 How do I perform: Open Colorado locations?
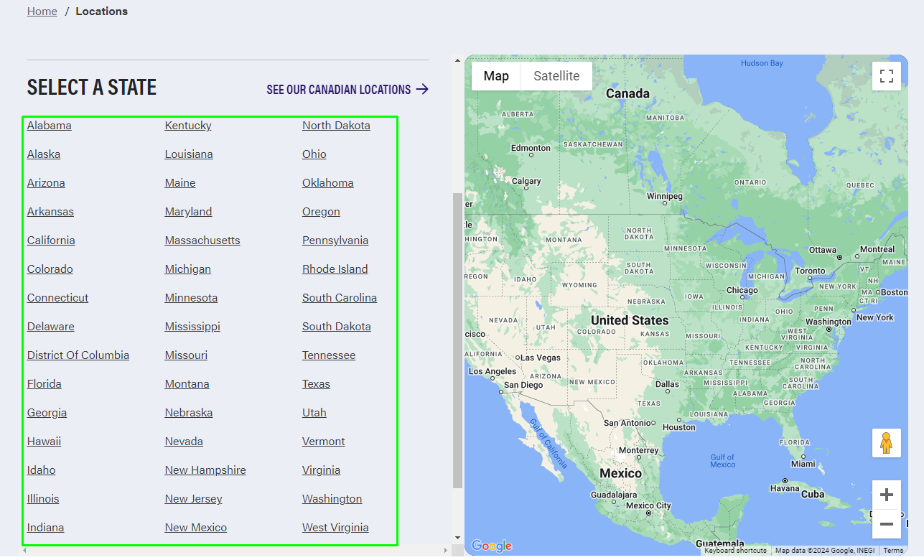(50, 269)
